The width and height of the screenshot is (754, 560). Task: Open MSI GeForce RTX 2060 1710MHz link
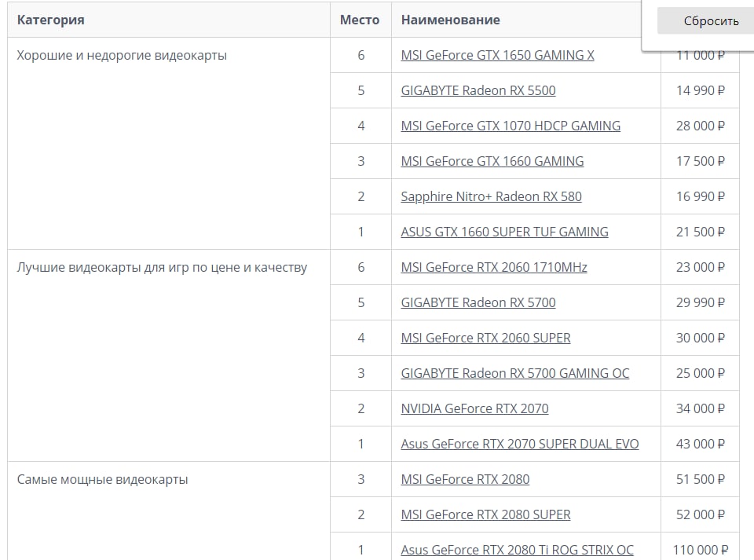click(494, 267)
